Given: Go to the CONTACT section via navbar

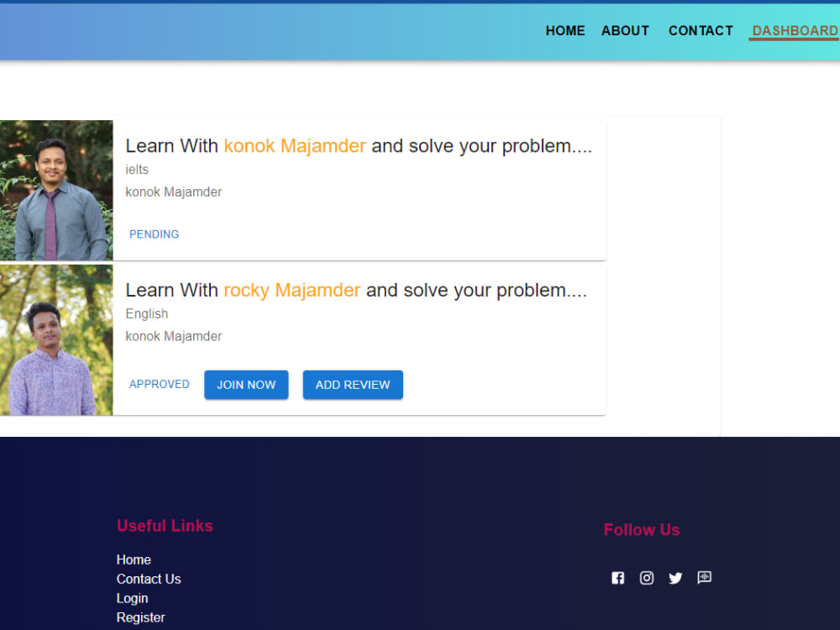Looking at the screenshot, I should [701, 30].
